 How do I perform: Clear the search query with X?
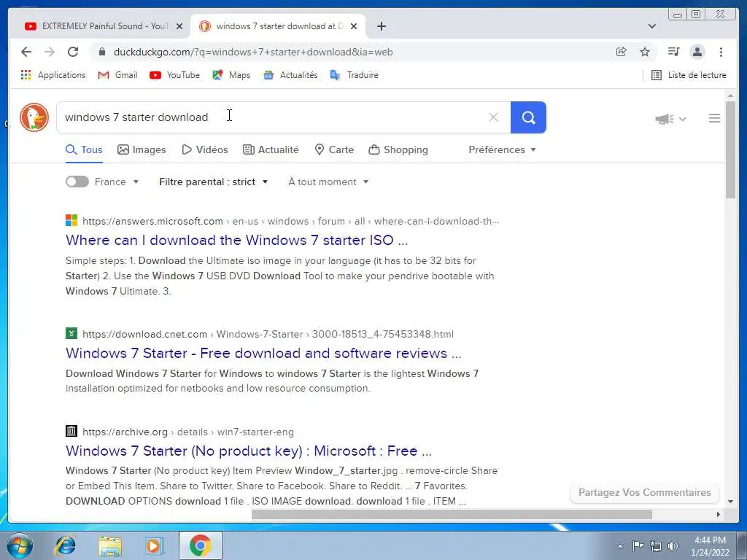494,117
